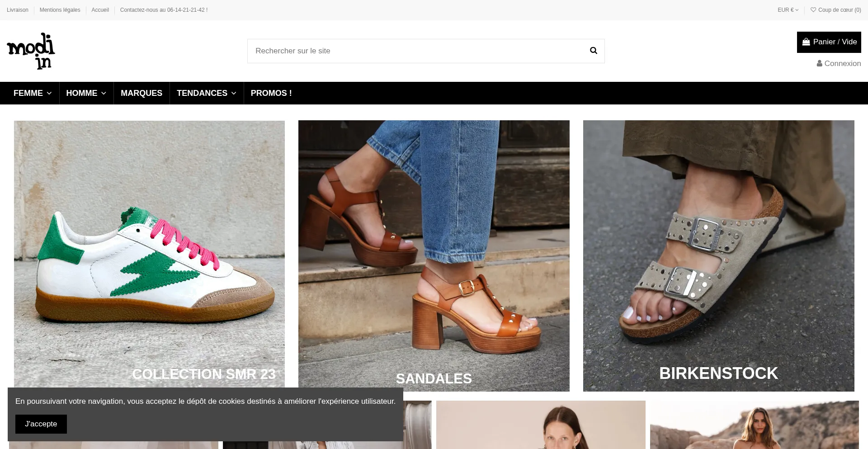Click the shopping bag icon in Panier
This screenshot has height=449, width=868.
click(x=806, y=42)
